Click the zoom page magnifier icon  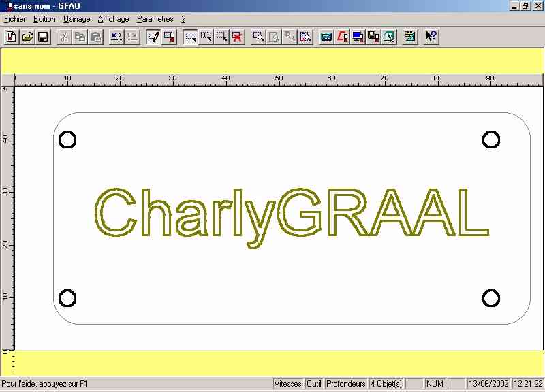[x=274, y=37]
